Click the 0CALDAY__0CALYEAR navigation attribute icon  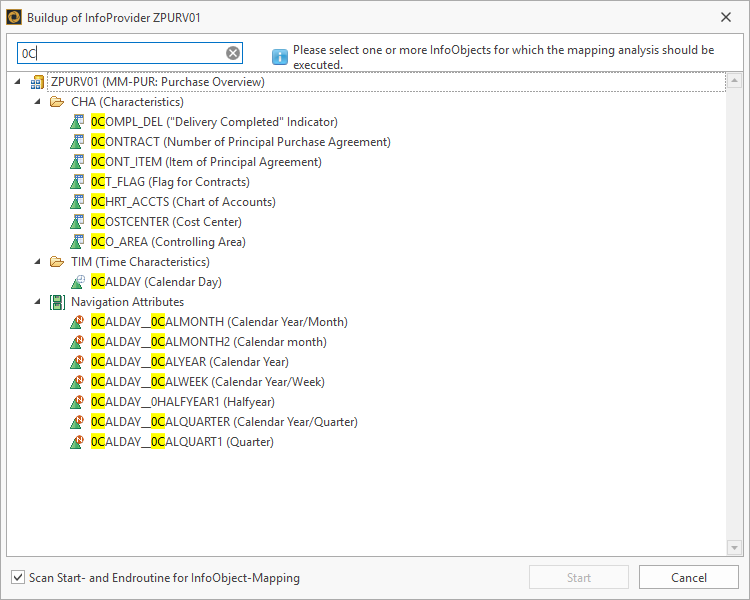coord(77,362)
